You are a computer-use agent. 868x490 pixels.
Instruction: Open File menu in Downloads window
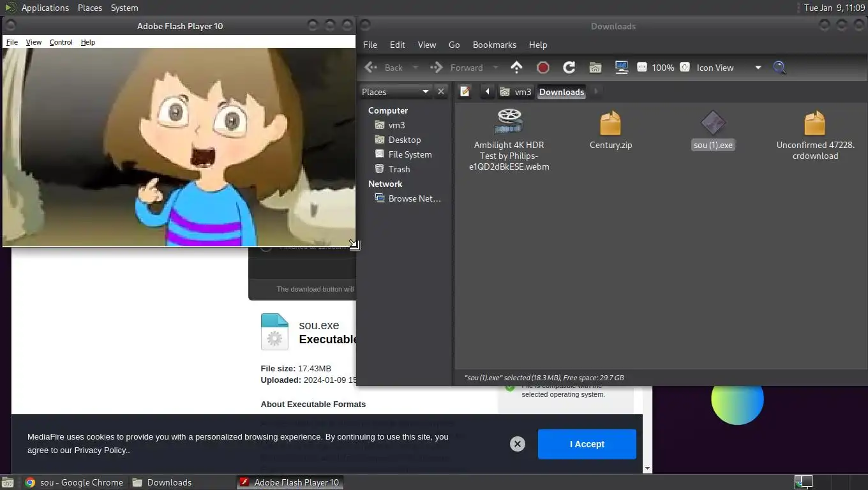coord(370,45)
